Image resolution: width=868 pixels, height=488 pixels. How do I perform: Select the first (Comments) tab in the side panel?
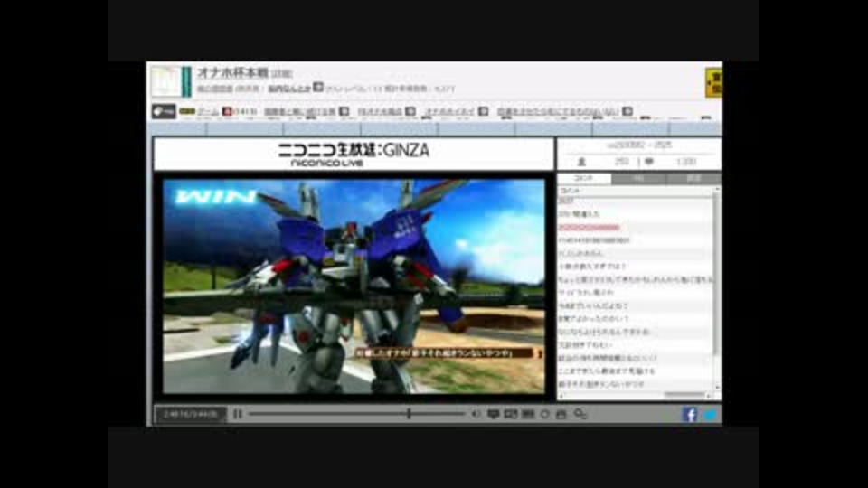[x=584, y=178]
